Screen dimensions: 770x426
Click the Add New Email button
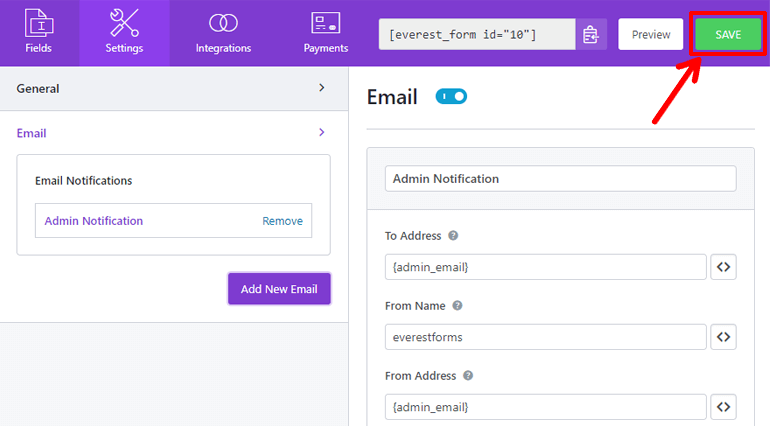click(279, 289)
